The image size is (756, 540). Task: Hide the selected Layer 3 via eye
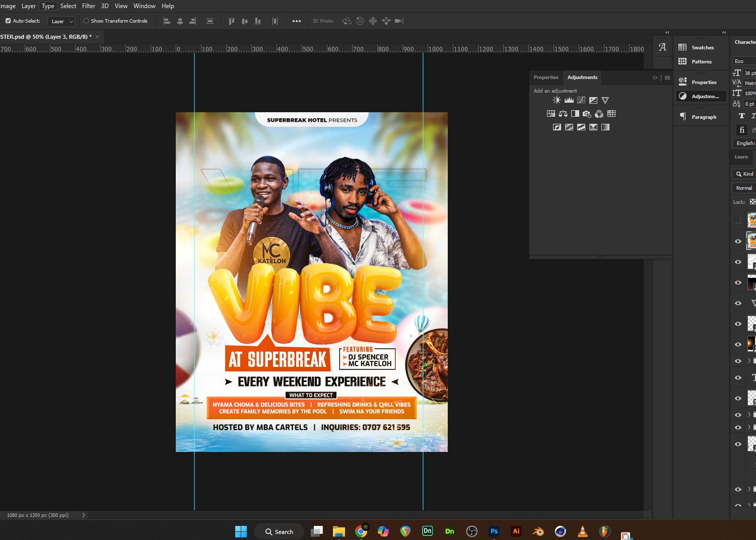coord(738,241)
